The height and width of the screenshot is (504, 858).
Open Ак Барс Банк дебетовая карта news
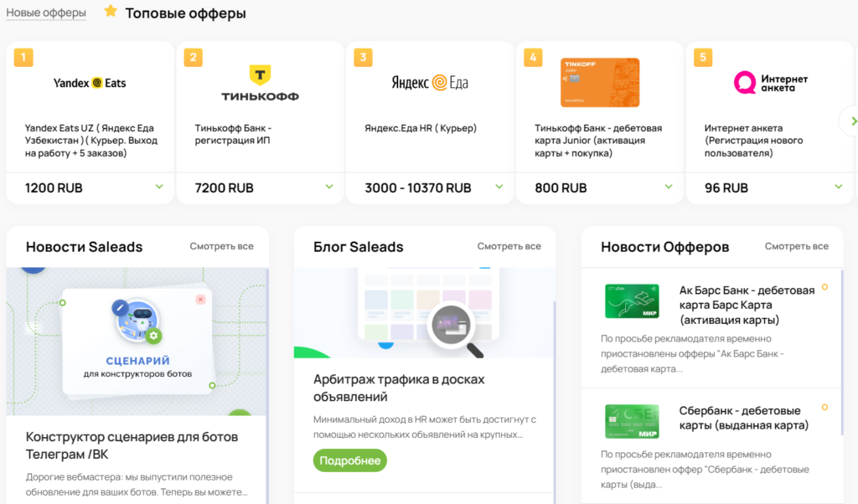pyautogui.click(x=747, y=305)
